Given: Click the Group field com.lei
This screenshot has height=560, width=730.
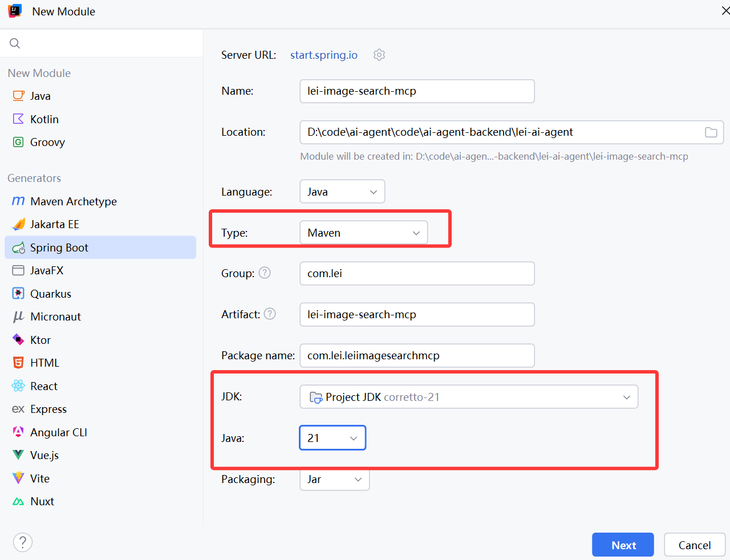Looking at the screenshot, I should [417, 273].
